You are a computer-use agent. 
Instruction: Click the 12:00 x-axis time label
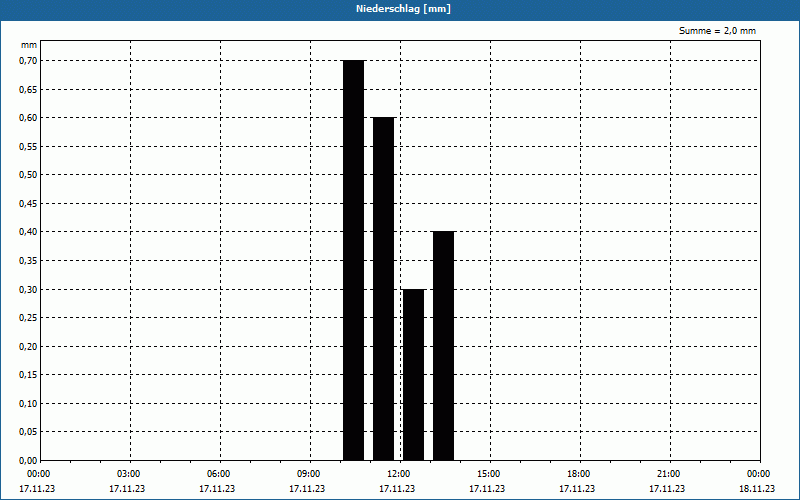pos(398,474)
